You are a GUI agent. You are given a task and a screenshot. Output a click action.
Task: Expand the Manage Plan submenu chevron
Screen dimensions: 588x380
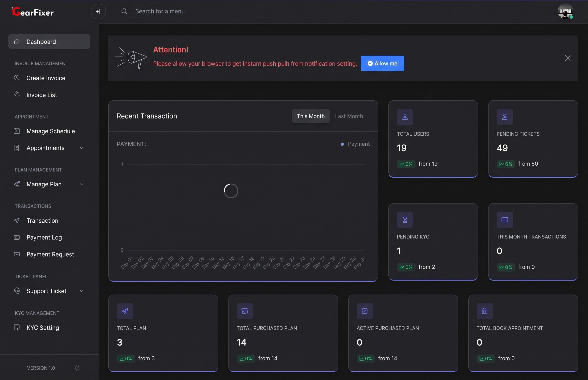tap(82, 184)
